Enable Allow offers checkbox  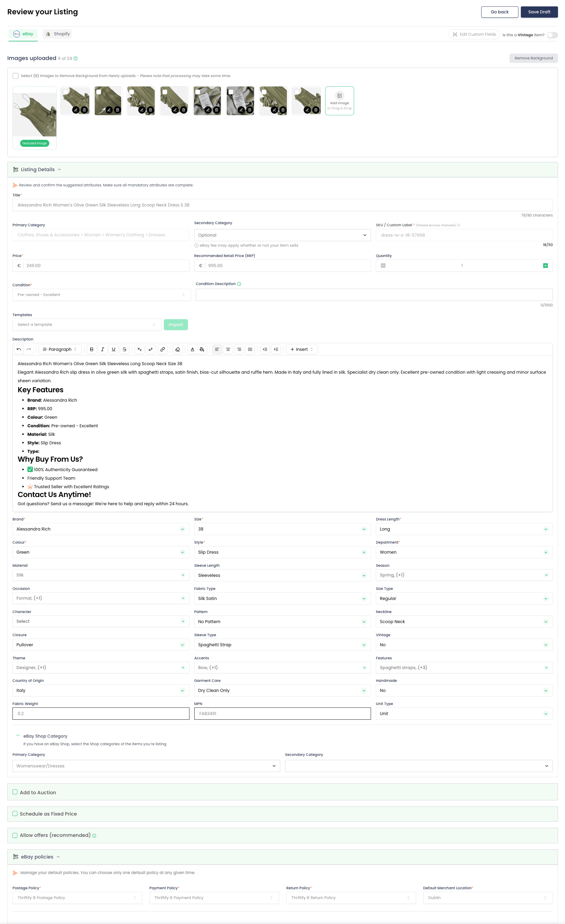click(x=15, y=835)
